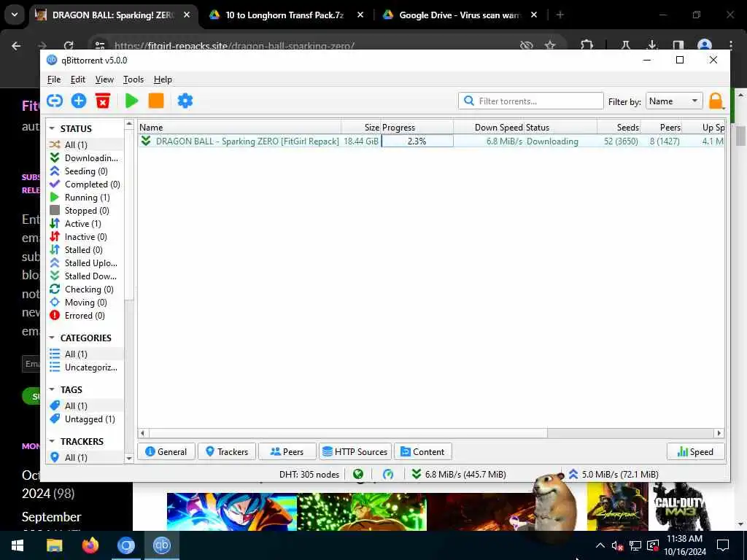Screen dimensions: 747x560
Task: Collapse the TRACKERS section
Action: click(x=52, y=441)
